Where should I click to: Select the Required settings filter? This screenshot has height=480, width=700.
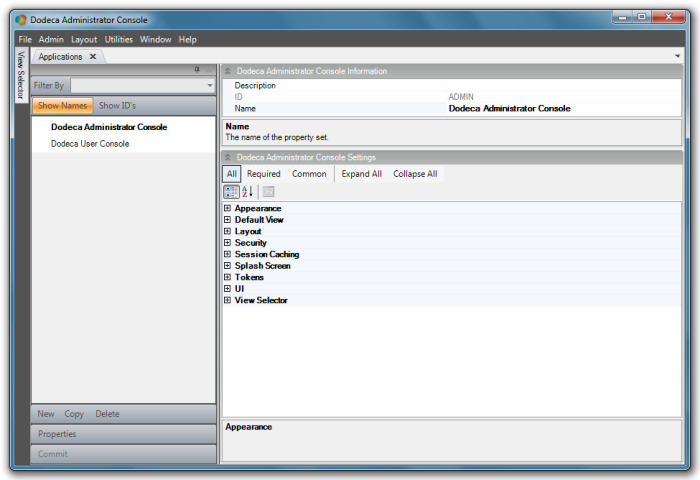point(264,174)
